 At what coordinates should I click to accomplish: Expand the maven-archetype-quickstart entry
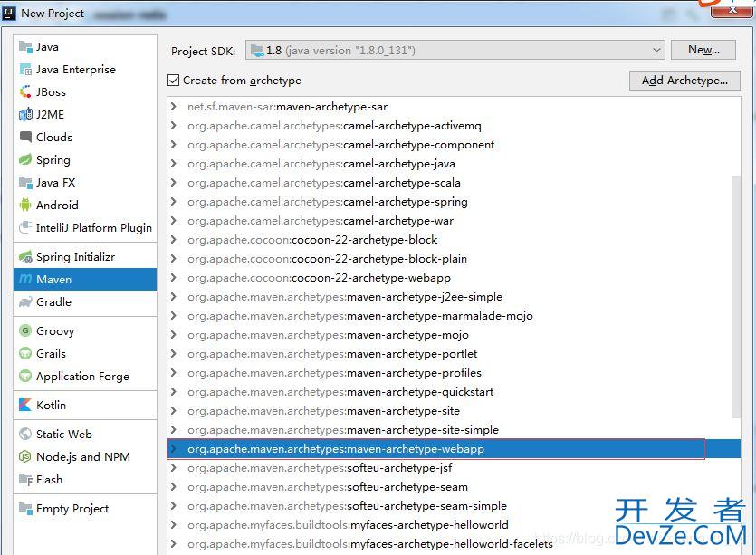(174, 392)
